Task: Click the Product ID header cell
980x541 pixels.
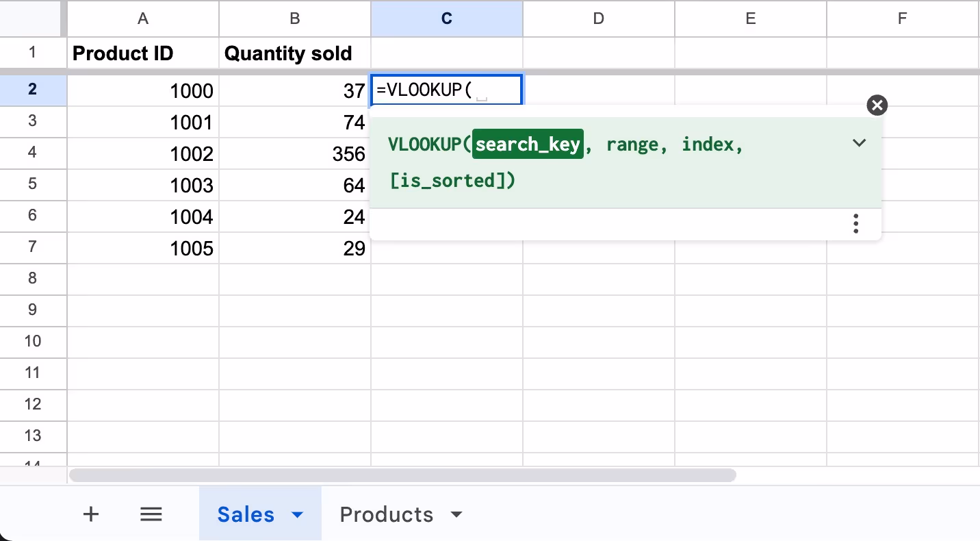Action: click(143, 53)
